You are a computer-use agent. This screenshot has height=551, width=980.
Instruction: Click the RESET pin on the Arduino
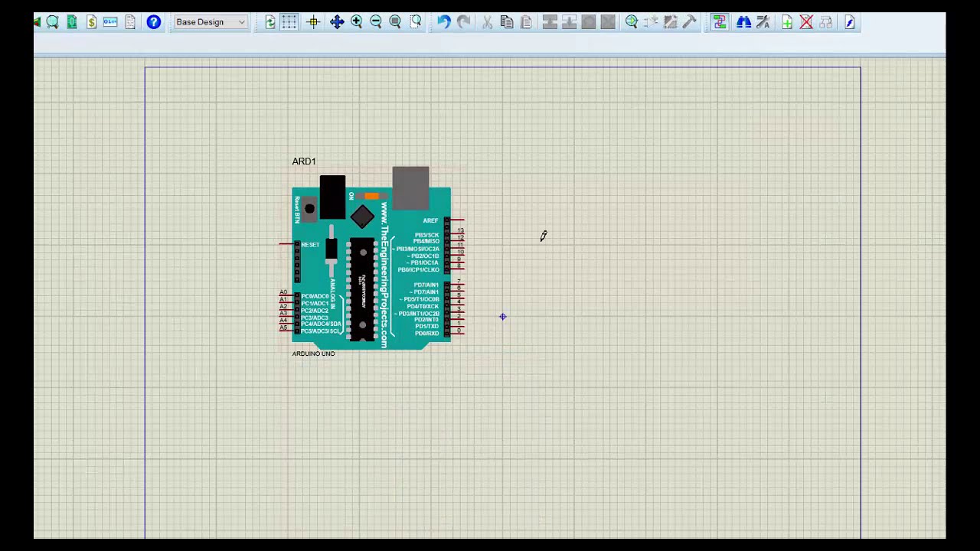point(286,244)
